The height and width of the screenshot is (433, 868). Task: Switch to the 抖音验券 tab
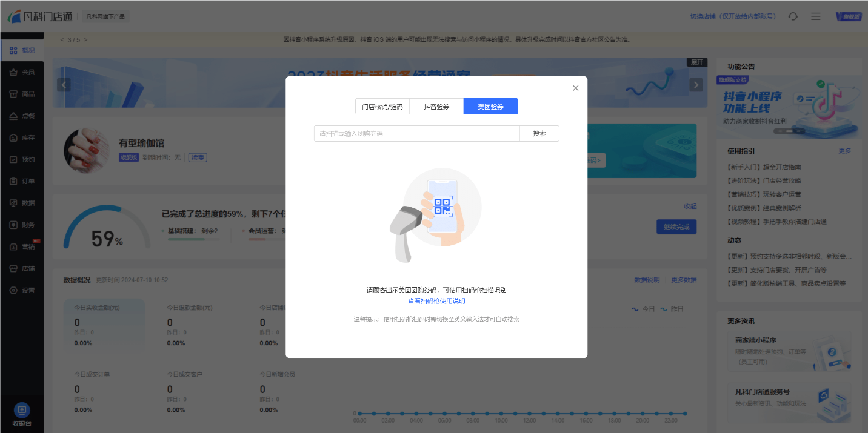(x=436, y=107)
